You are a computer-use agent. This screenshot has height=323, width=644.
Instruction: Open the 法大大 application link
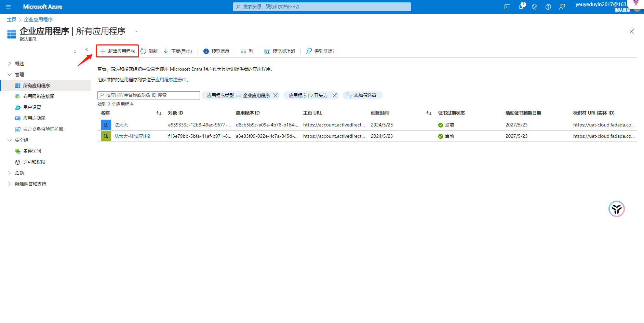point(121,125)
